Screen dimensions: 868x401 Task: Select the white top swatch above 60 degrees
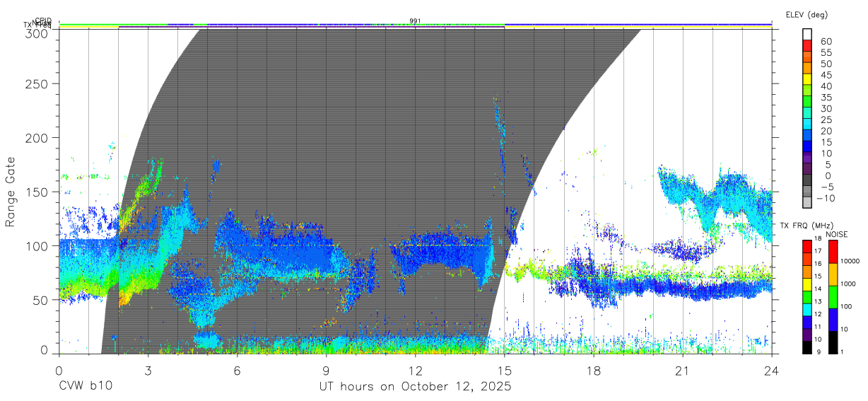(807, 35)
